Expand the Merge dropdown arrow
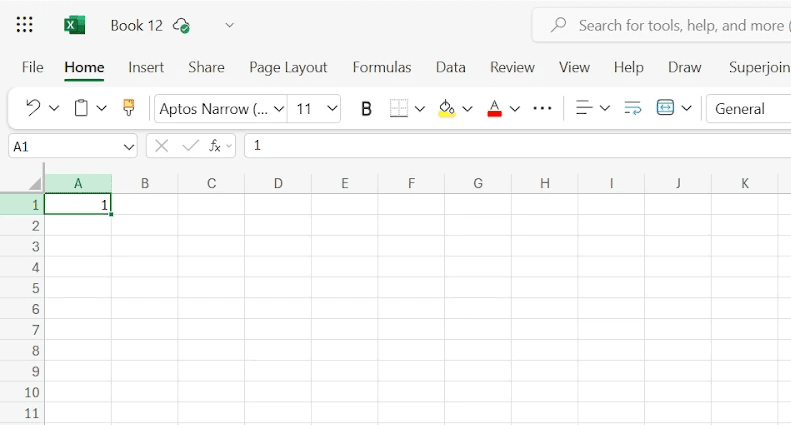Viewport: 791px width, 425px height. [687, 108]
